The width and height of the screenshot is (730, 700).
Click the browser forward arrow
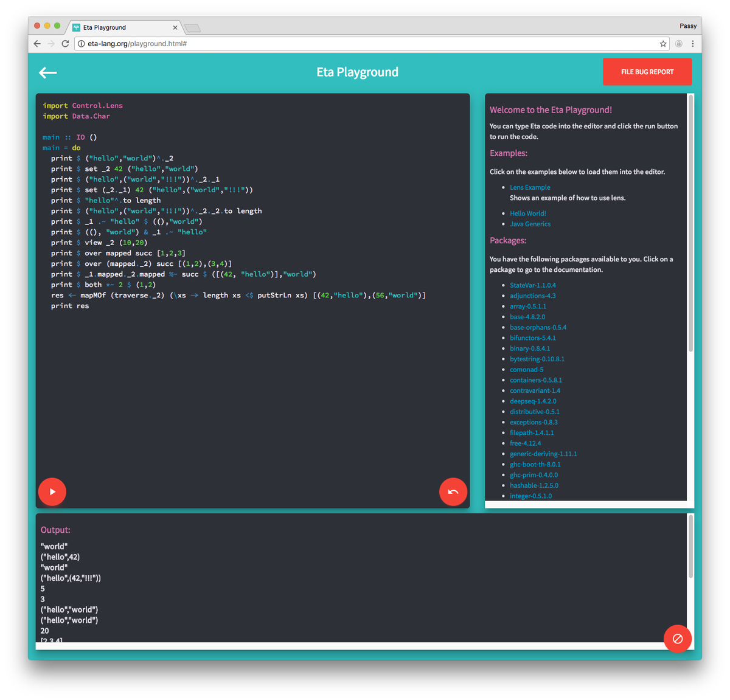[51, 44]
